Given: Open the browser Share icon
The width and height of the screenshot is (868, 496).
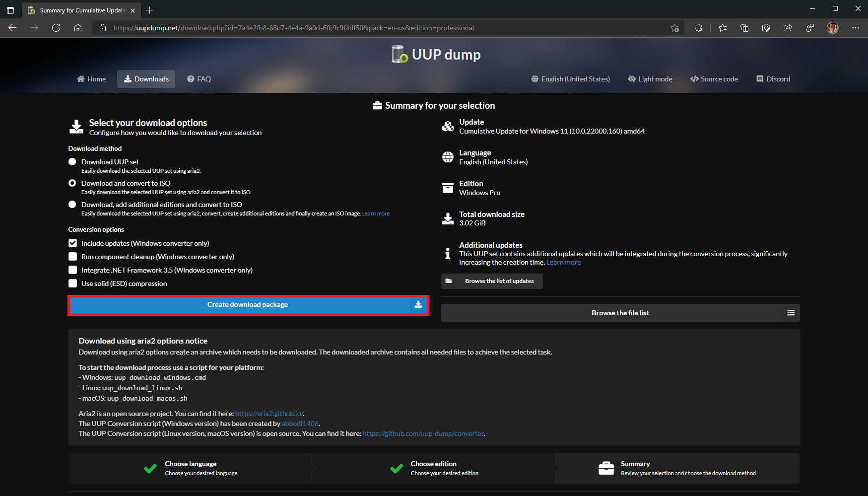Looking at the screenshot, I should [x=788, y=28].
